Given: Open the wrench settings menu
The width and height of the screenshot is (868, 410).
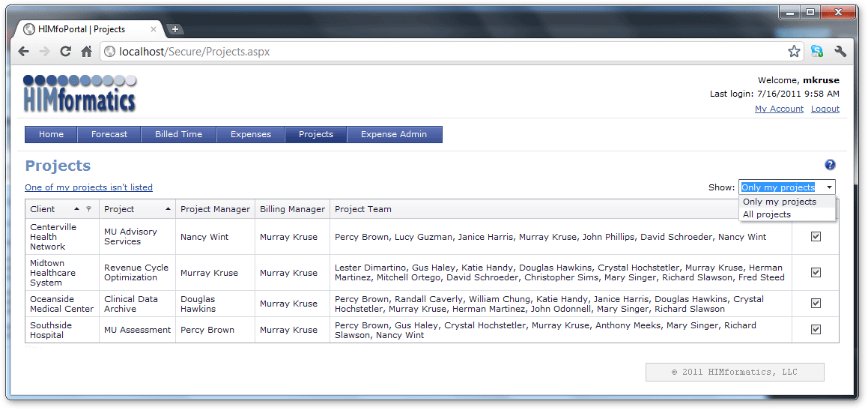Looking at the screenshot, I should point(840,52).
